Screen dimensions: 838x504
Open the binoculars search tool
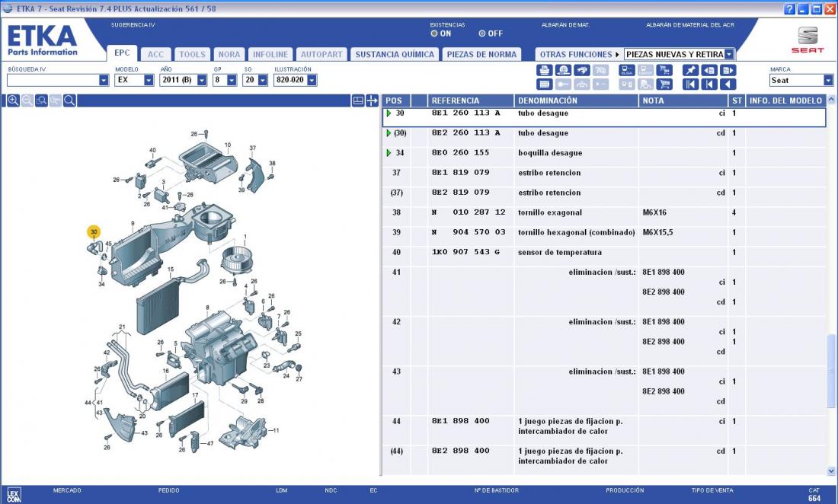582,71
